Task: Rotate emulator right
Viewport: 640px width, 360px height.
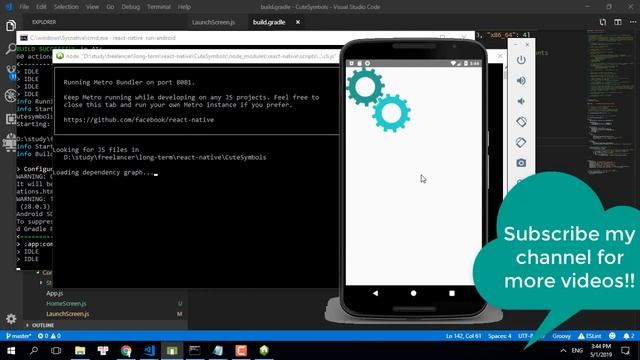Action: [x=521, y=142]
